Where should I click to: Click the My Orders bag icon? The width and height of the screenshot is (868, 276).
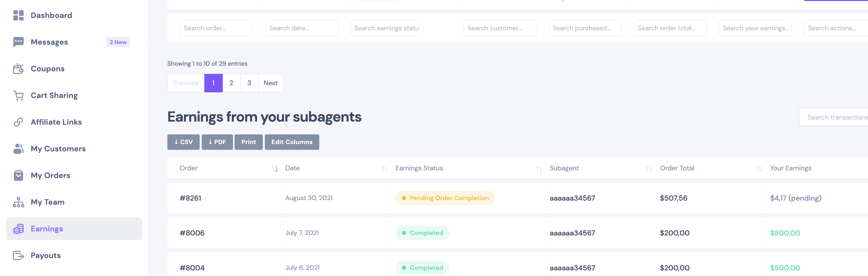[x=18, y=175]
